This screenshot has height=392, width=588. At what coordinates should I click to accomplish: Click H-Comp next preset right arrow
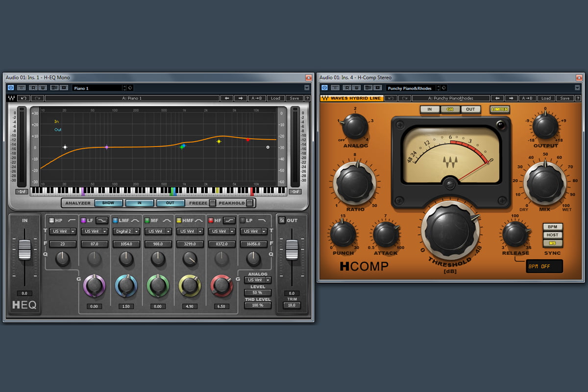click(x=511, y=98)
